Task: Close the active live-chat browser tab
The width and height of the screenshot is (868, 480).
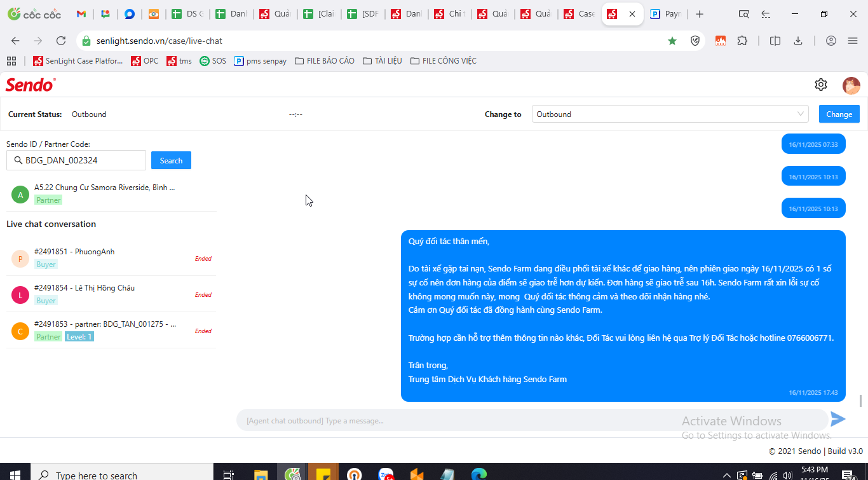Action: (632, 14)
